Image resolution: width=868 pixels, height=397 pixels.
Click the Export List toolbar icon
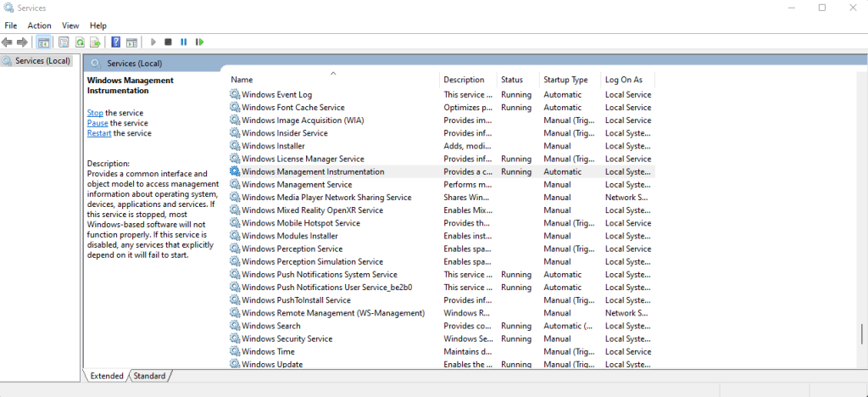pos(95,42)
